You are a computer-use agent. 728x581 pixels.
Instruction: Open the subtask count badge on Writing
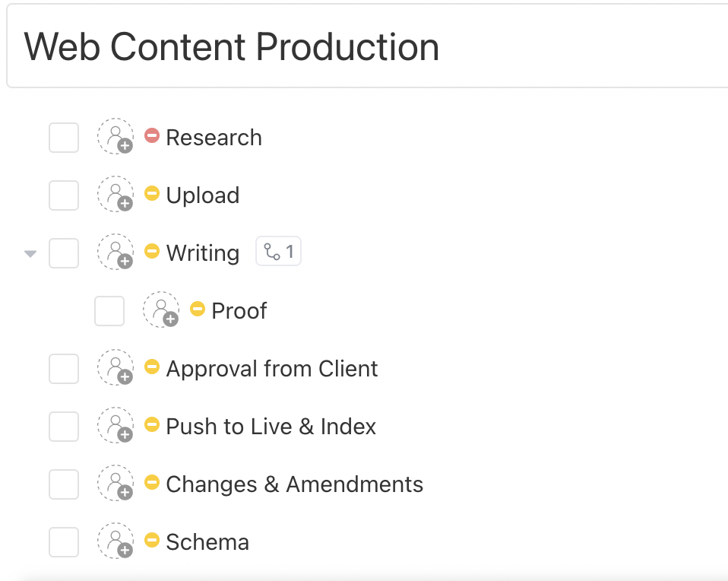click(278, 251)
